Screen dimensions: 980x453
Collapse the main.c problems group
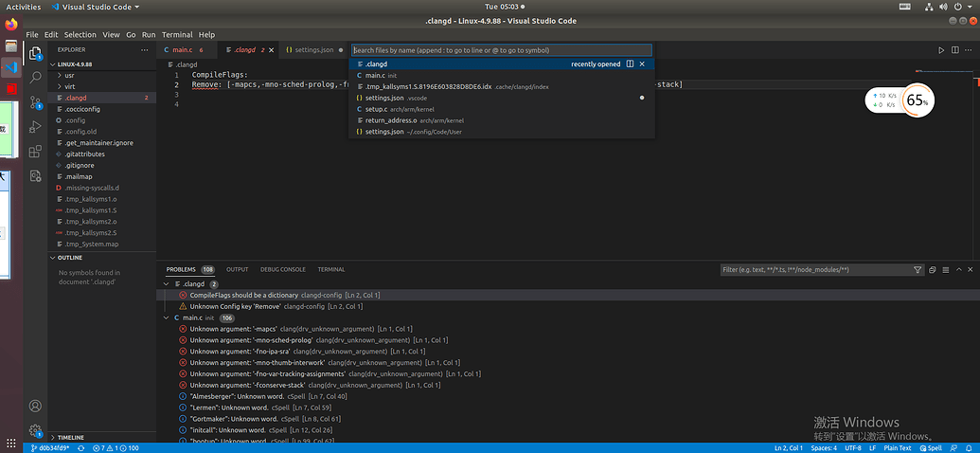click(x=168, y=317)
